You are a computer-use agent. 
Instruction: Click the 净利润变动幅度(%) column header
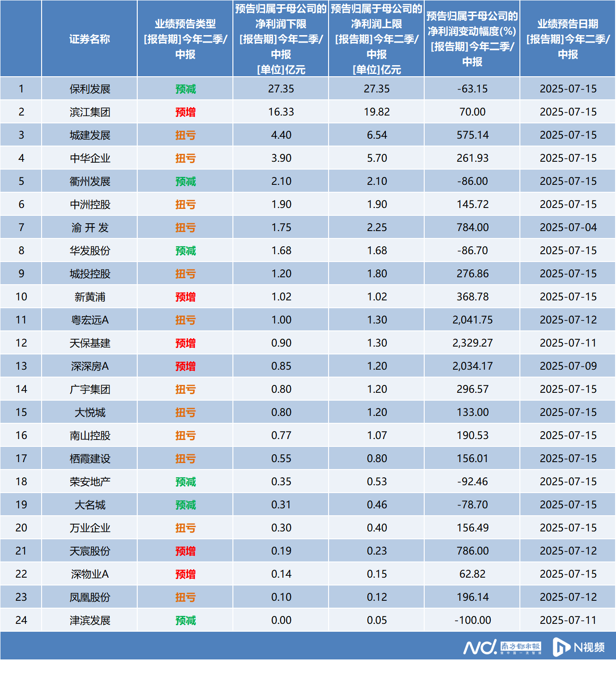coord(472,39)
